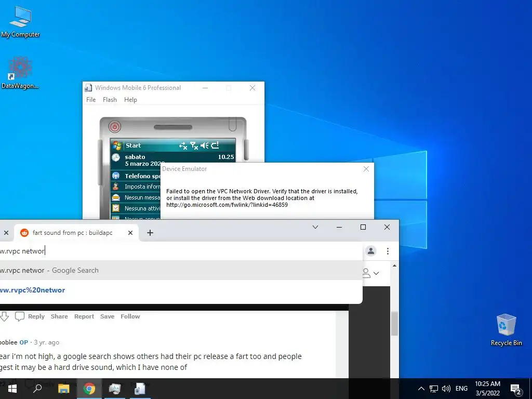Open taskbar search magnifier

(37, 389)
